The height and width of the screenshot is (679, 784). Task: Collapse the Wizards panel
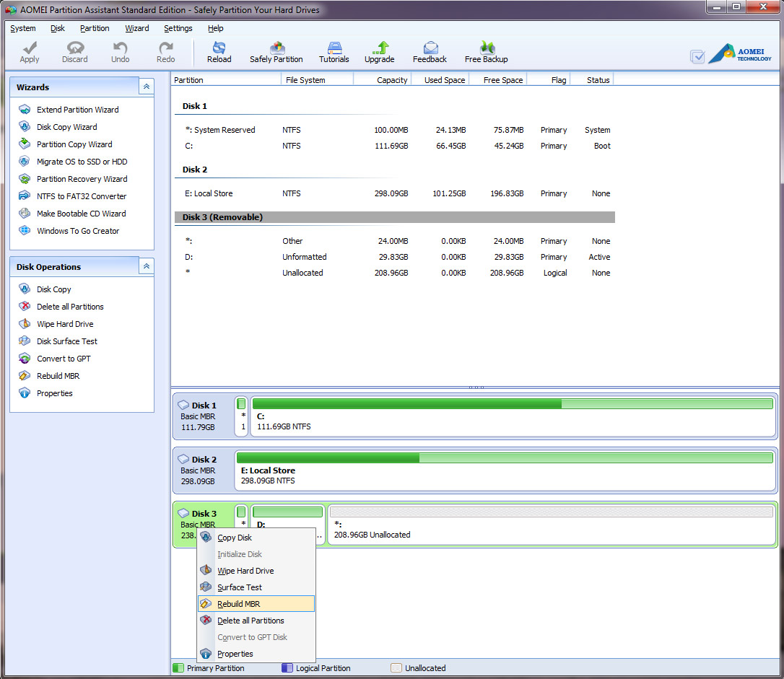(x=147, y=87)
